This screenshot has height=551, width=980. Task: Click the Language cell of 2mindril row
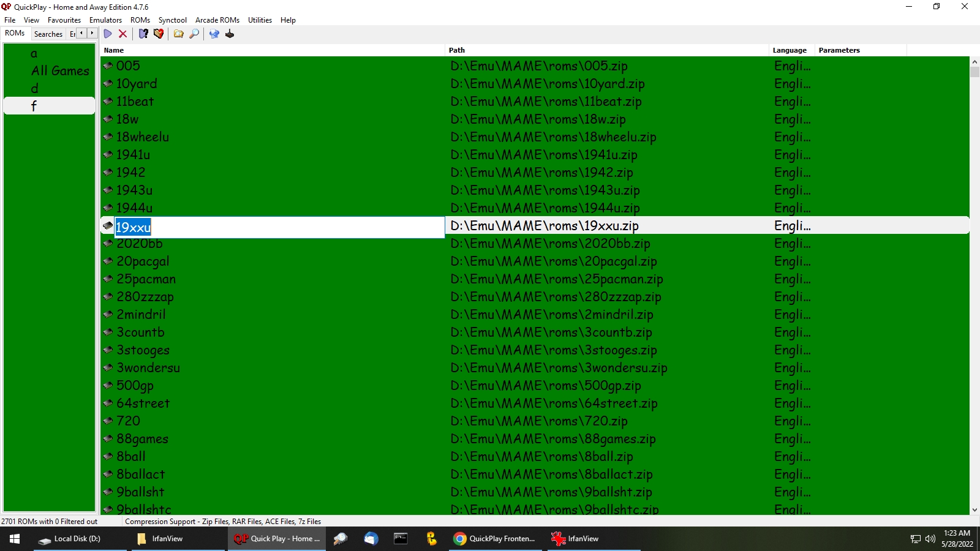tap(792, 315)
